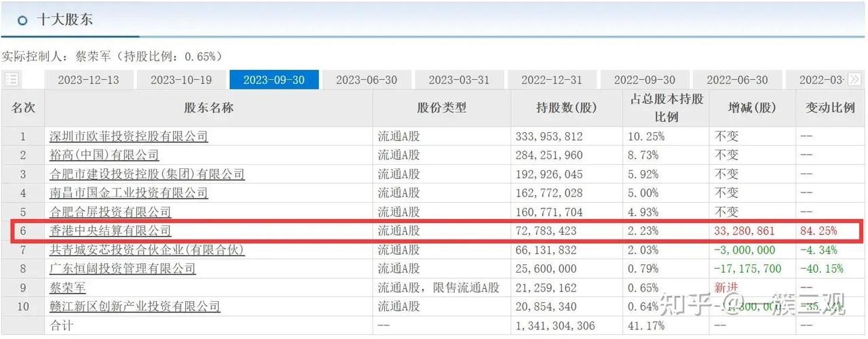
Task: Click the holding value 333,953,812
Action: (x=550, y=136)
